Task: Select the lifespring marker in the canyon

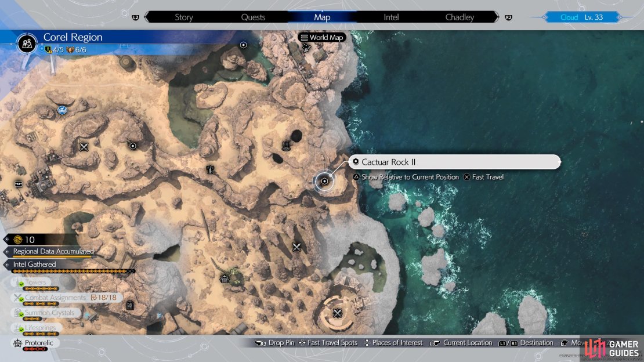Action: coord(210,169)
